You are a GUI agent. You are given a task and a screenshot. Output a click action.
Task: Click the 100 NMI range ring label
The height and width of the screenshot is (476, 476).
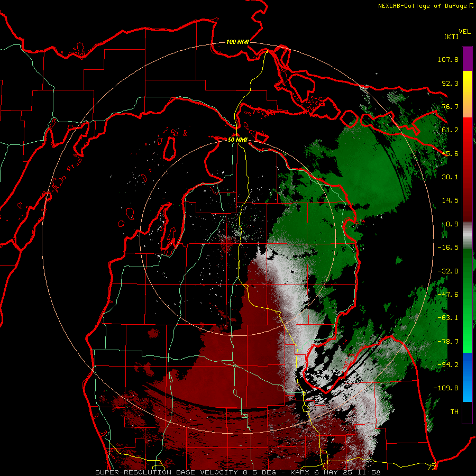click(x=237, y=42)
